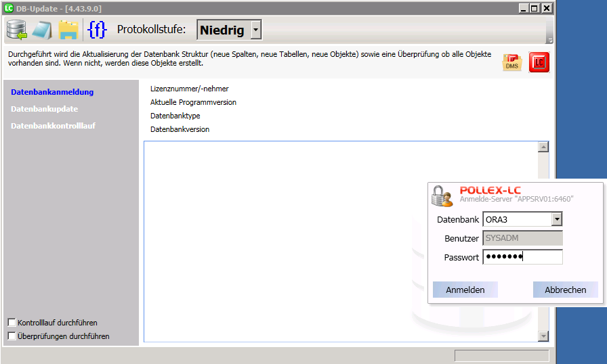Enable Überprüfungen durchführen checkbox

point(12,336)
